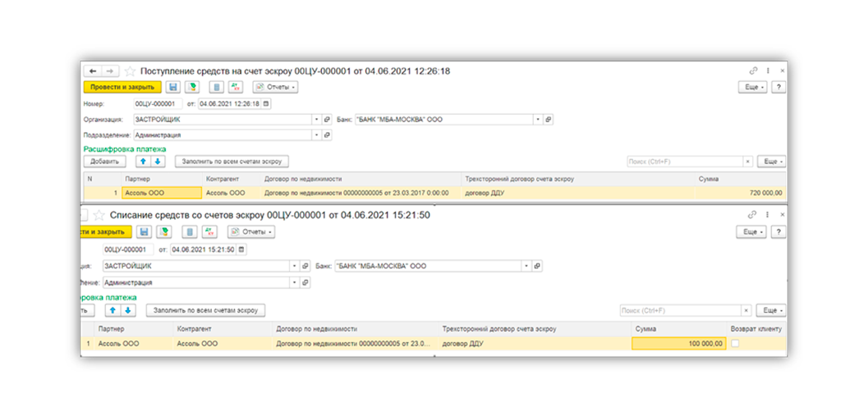Open Администрация card icon in Списание window

click(305, 283)
